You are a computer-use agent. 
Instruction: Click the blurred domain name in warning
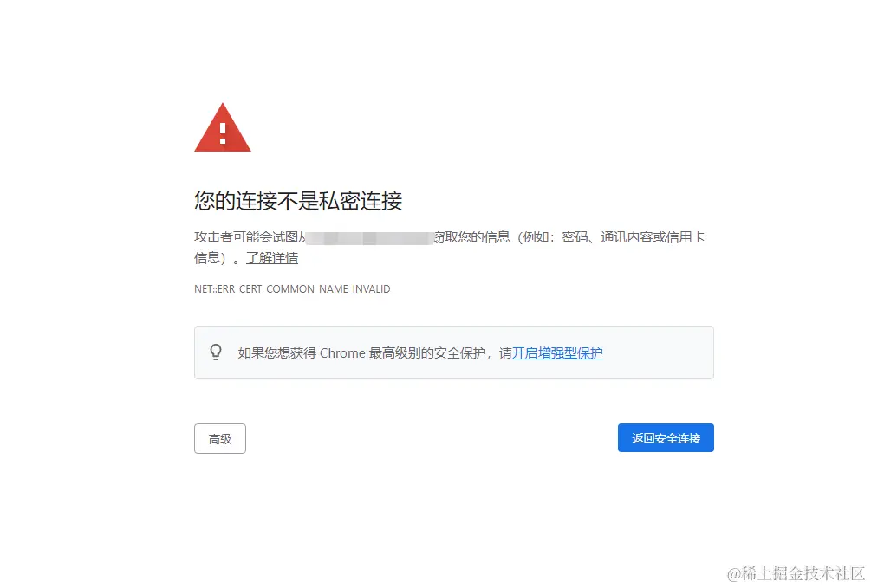(x=370, y=237)
